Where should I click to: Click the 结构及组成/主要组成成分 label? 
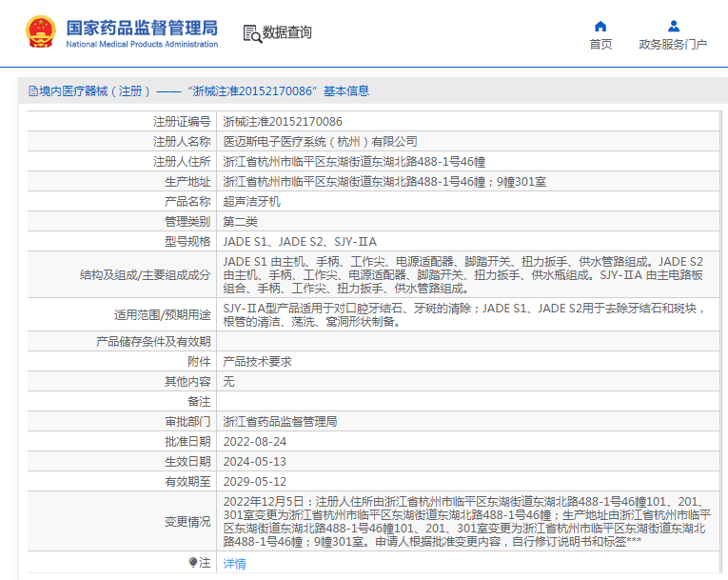[x=146, y=275]
